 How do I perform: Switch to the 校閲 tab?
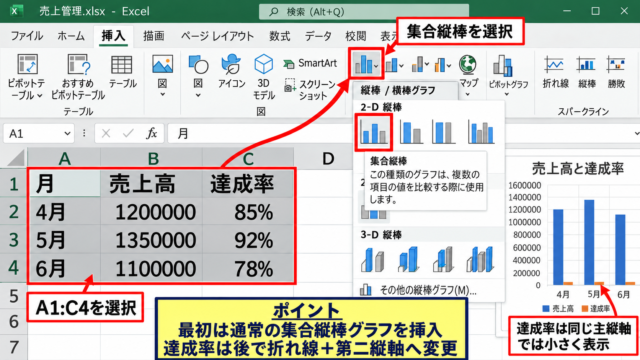point(356,36)
